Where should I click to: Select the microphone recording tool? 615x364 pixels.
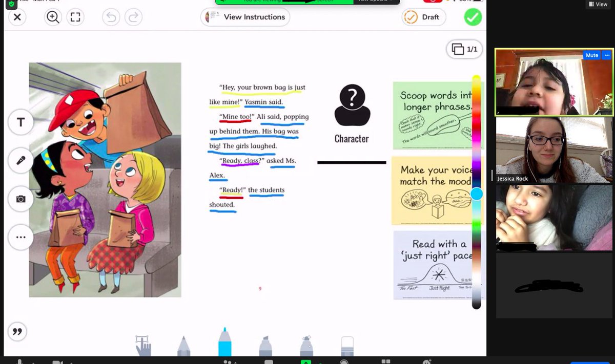tap(21, 160)
